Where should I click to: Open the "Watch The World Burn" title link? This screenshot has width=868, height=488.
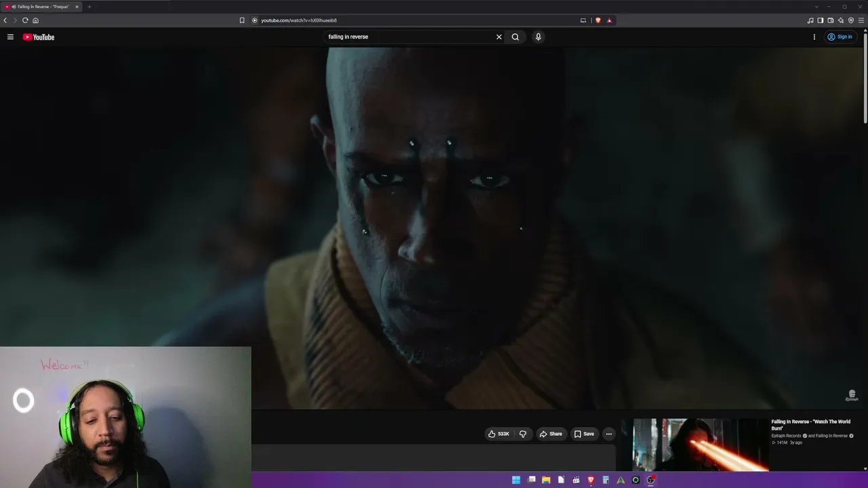pyautogui.click(x=810, y=425)
